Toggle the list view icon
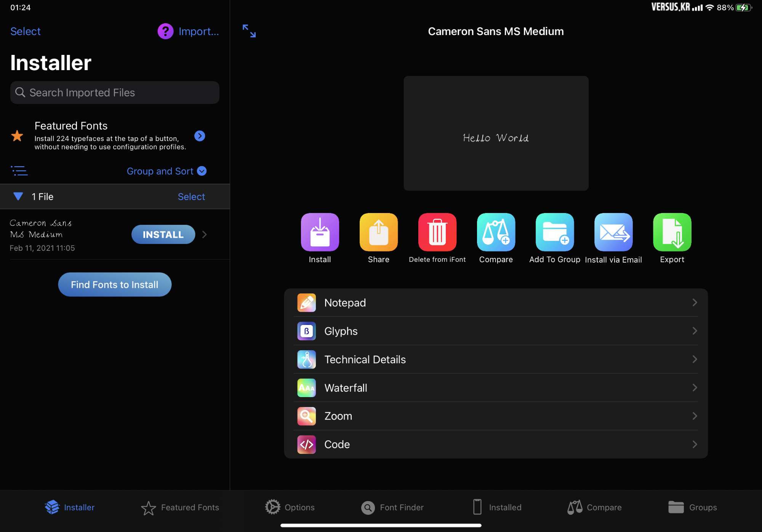 [19, 171]
